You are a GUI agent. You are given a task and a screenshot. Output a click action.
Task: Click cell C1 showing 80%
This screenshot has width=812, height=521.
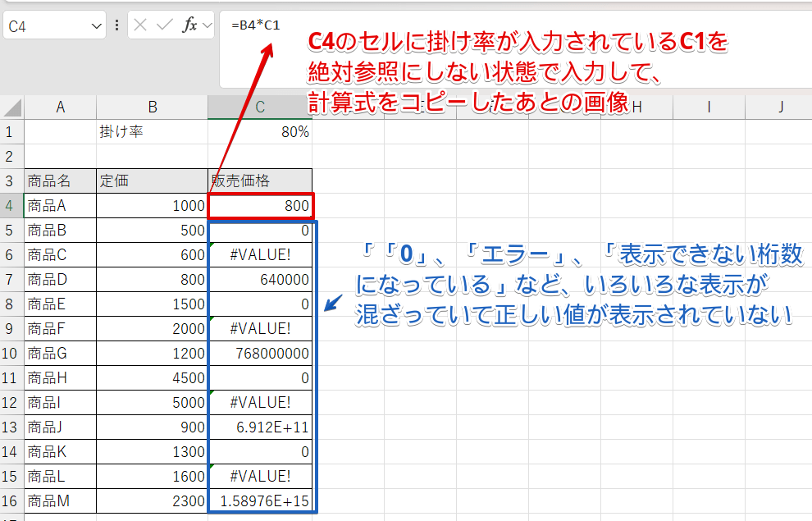[x=260, y=131]
